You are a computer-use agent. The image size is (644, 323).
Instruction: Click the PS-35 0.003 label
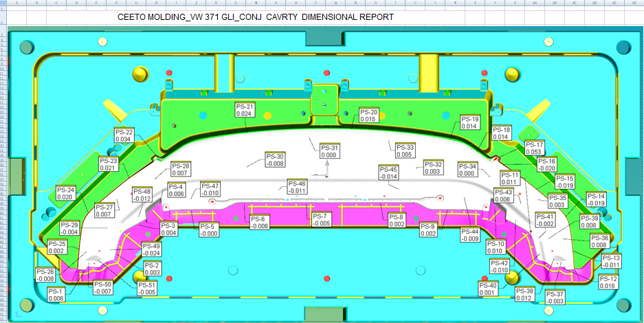click(558, 201)
